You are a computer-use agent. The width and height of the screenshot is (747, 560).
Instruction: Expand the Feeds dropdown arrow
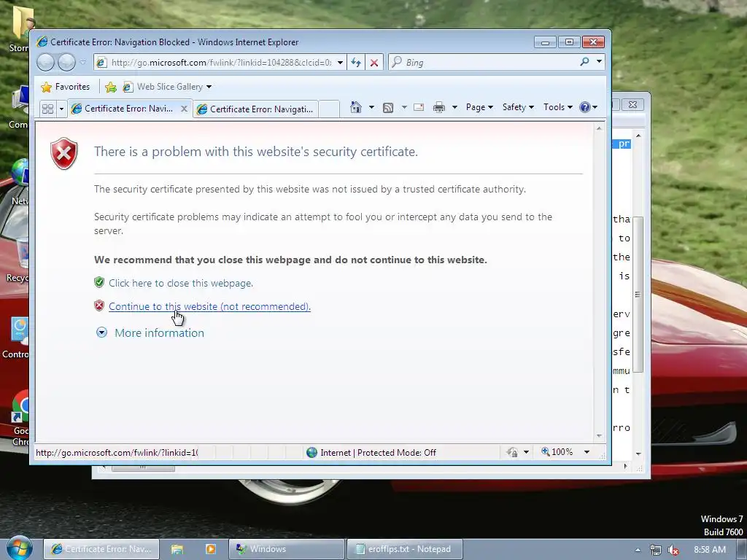point(404,107)
